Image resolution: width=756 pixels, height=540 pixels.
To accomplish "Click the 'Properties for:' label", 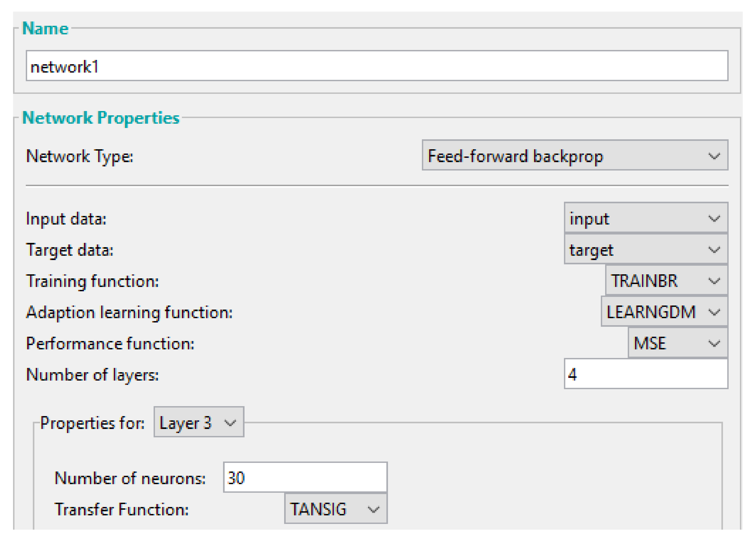I will (93, 423).
